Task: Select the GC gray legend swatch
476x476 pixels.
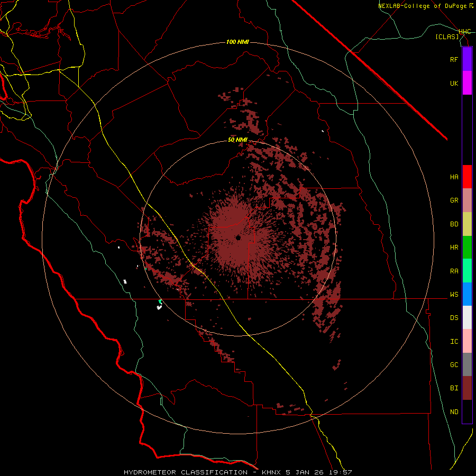Action: [467, 364]
